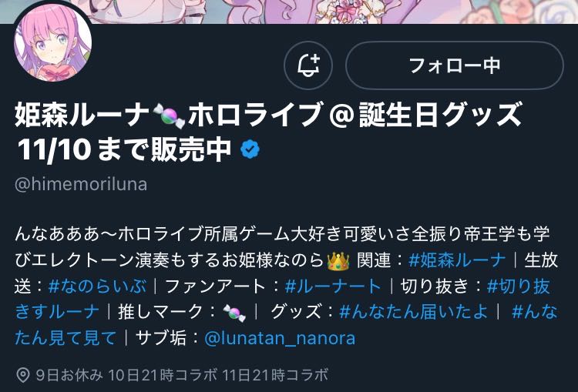The image size is (578, 392).
Task: Click the candy emoji after 推しマーク
Action: pos(234,313)
